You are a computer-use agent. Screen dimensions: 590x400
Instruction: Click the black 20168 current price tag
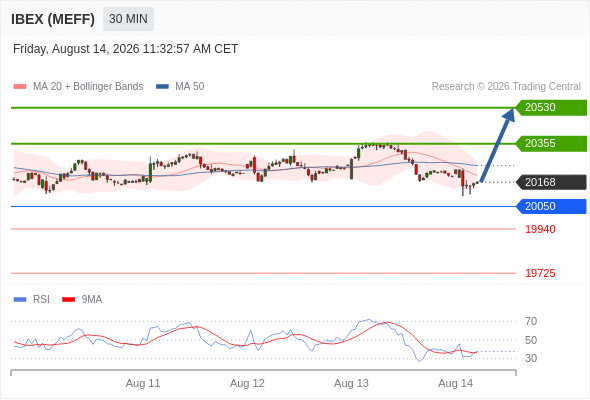[x=551, y=182]
